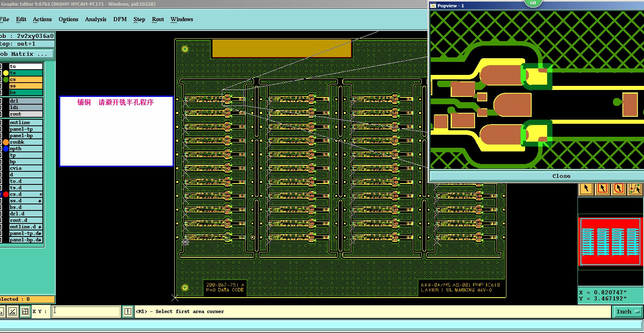Select the cs layer row

point(26,79)
